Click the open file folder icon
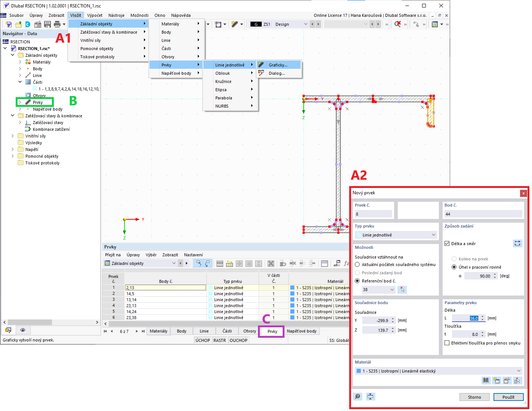The width and height of the screenshot is (532, 411). pos(18,24)
